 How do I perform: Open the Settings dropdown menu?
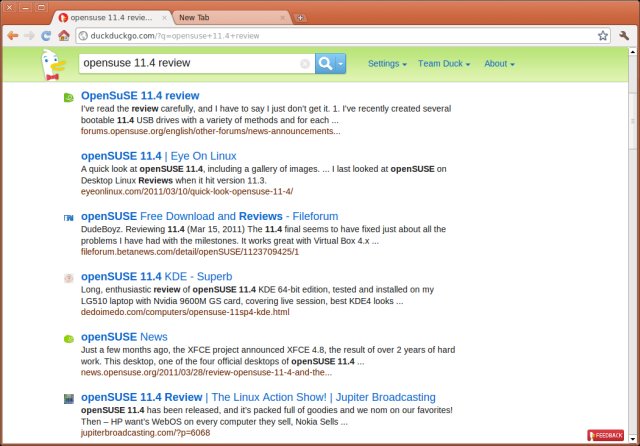coord(387,64)
